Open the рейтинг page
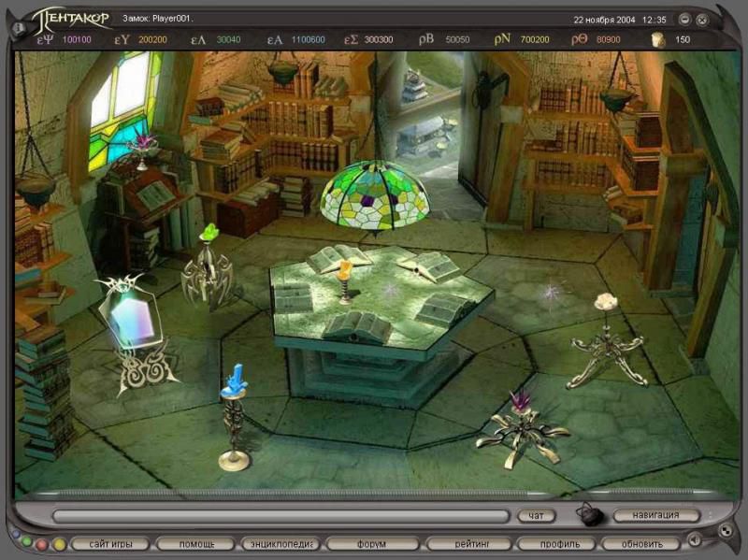Screen dimensions: 748x560 [x=468, y=543]
